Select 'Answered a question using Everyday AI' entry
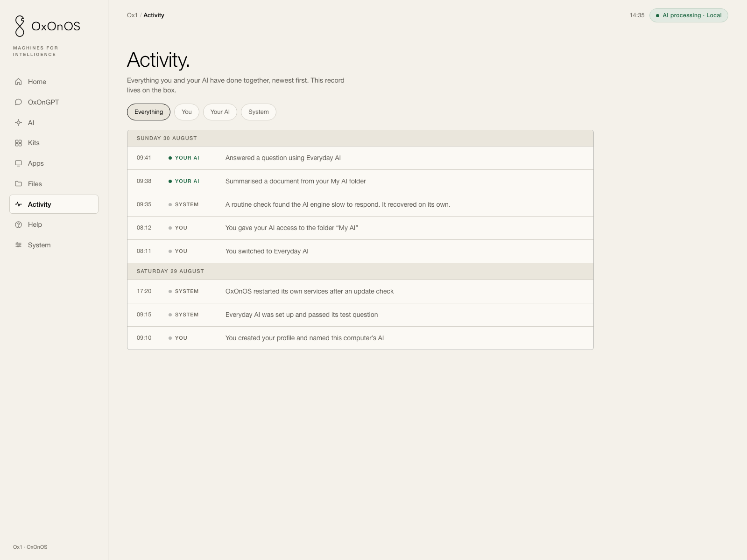 [x=360, y=158]
